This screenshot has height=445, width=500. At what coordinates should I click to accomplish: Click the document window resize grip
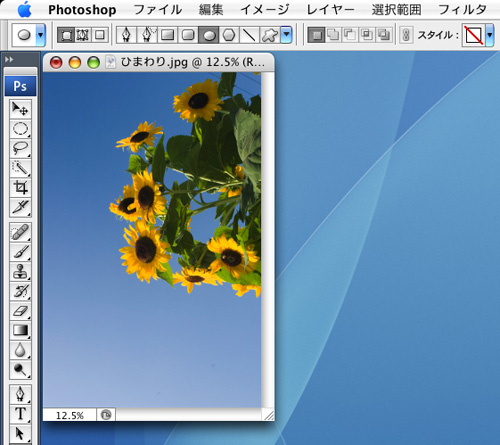pyautogui.click(x=268, y=415)
